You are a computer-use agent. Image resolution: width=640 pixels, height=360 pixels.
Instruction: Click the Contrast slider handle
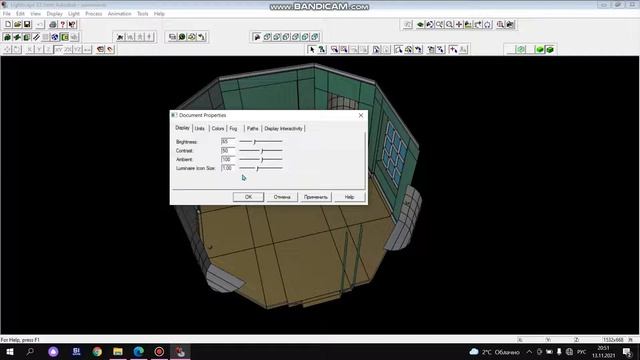click(x=262, y=151)
